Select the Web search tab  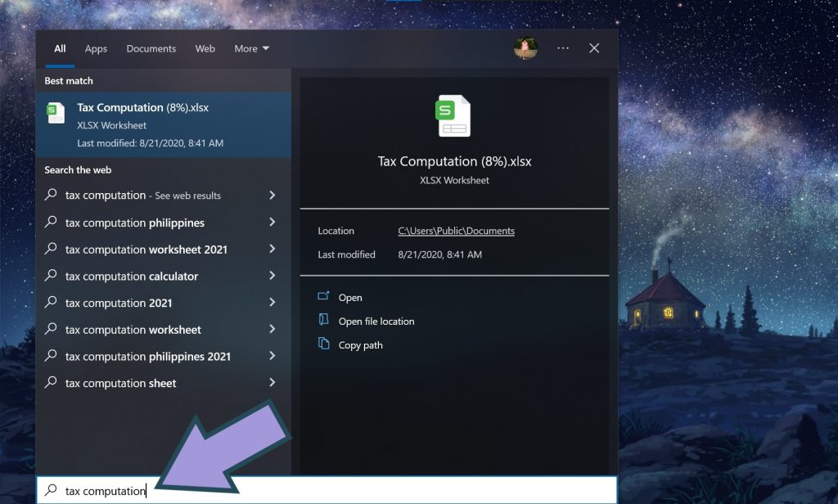(x=205, y=48)
